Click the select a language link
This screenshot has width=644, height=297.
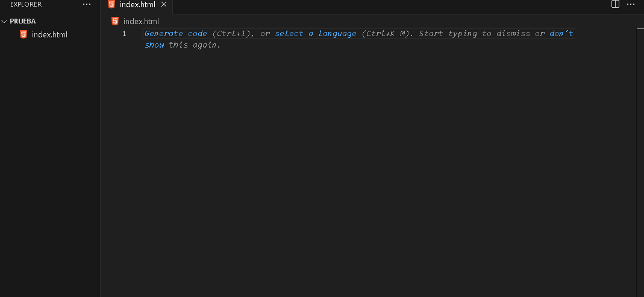point(316,34)
